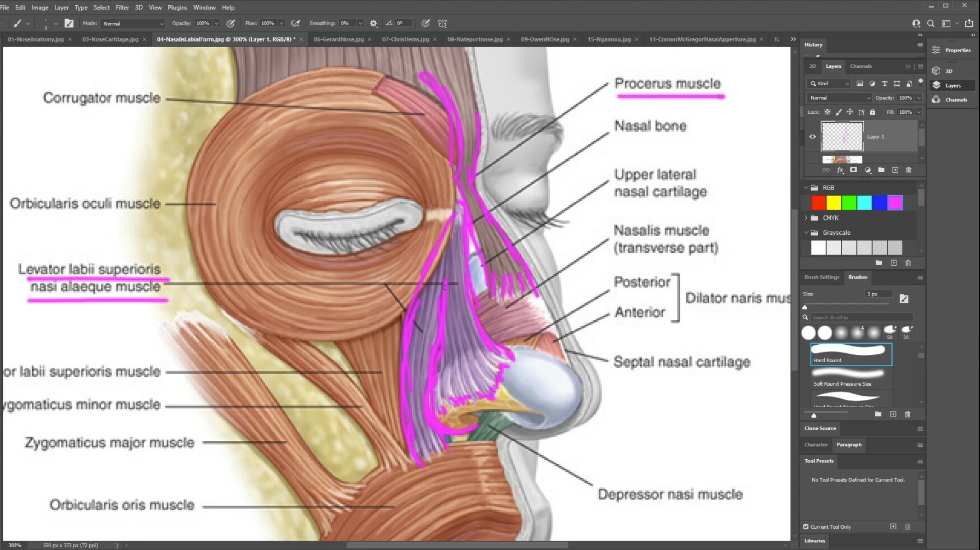The height and width of the screenshot is (550, 980).
Task: Pick the cyan RGB swatch
Action: [x=865, y=202]
